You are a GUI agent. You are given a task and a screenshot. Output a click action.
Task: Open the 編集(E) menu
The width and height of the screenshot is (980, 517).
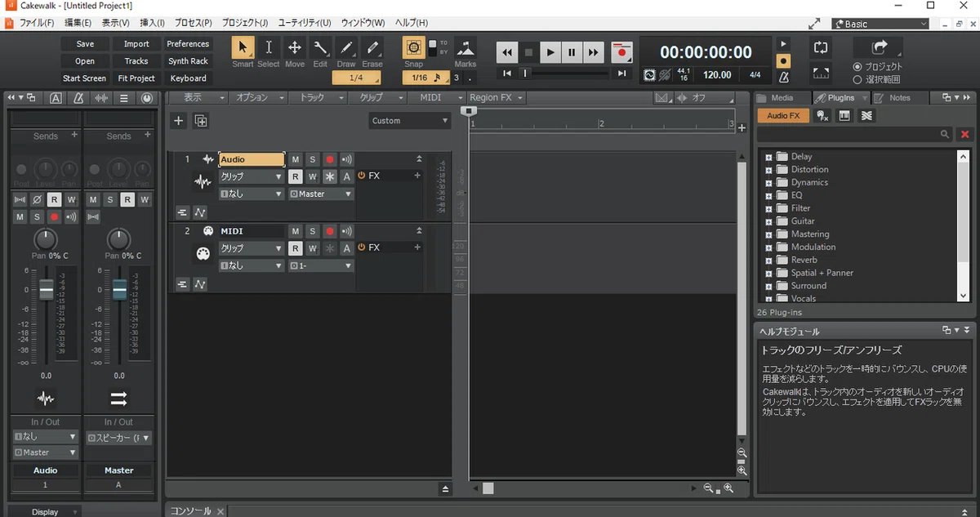pyautogui.click(x=78, y=23)
